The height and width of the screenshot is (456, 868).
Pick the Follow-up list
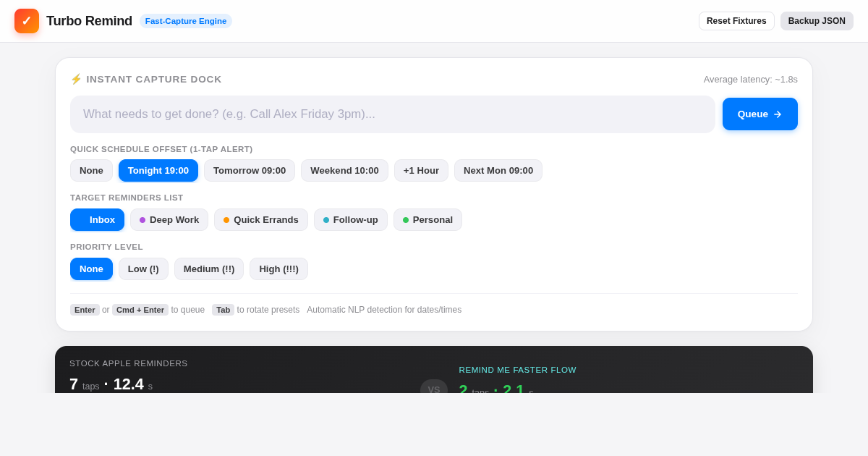pyautogui.click(x=351, y=220)
